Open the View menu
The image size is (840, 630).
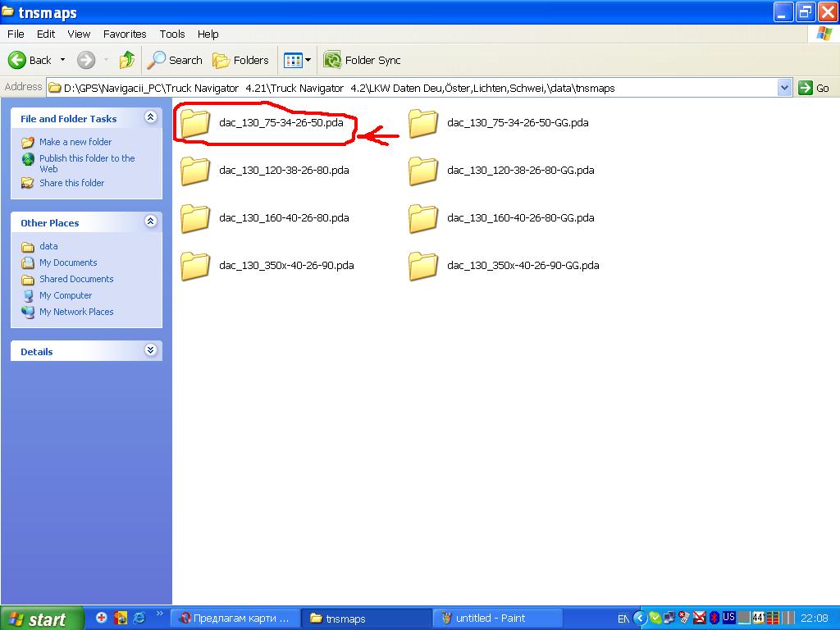(79, 34)
